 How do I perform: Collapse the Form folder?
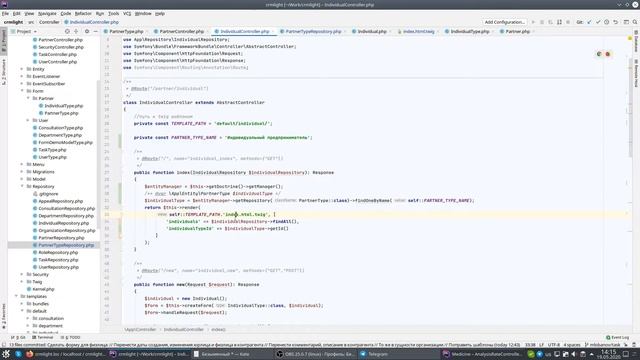click(22, 91)
